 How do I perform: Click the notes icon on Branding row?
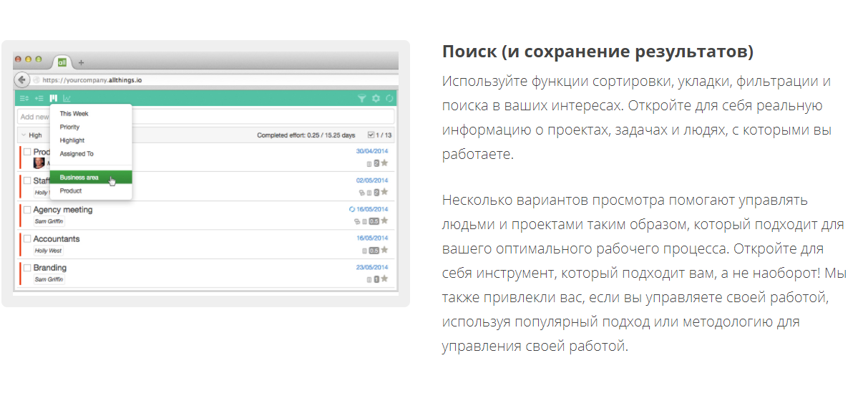point(369,279)
